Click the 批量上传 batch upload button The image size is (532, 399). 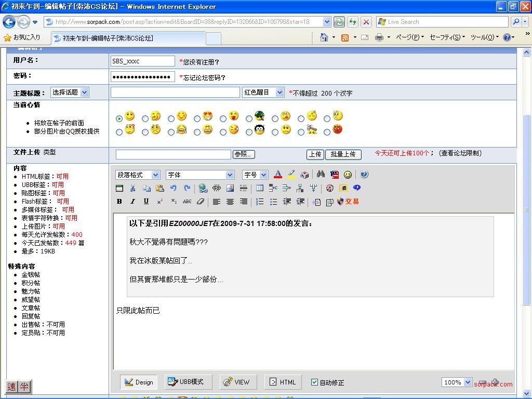342,154
